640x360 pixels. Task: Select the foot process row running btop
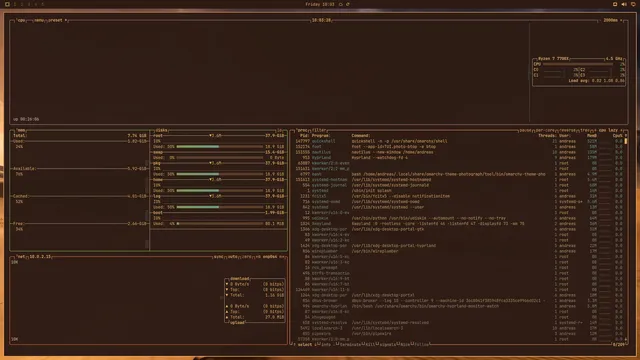(x=458, y=147)
